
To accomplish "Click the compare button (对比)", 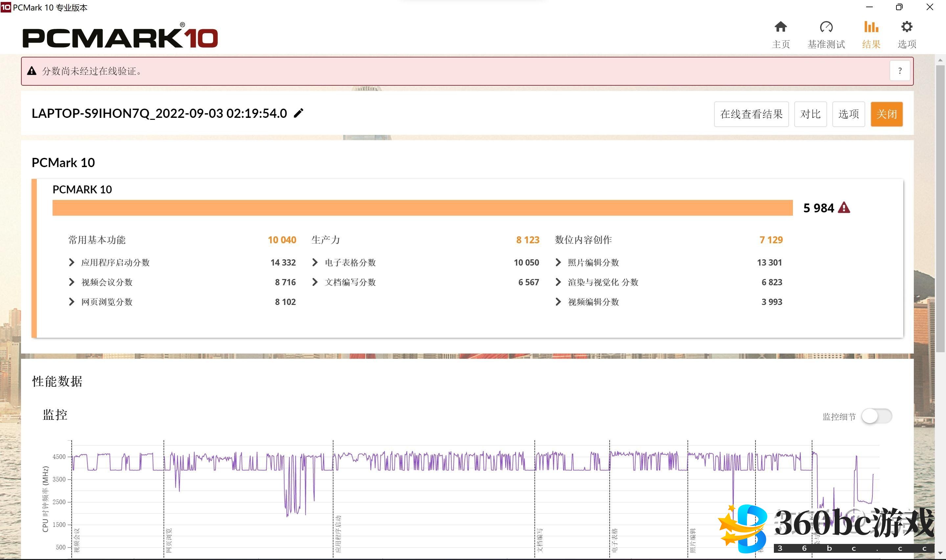I will click(810, 114).
